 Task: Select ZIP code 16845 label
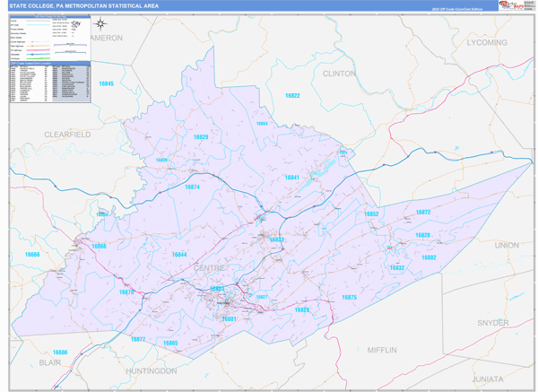click(x=107, y=83)
